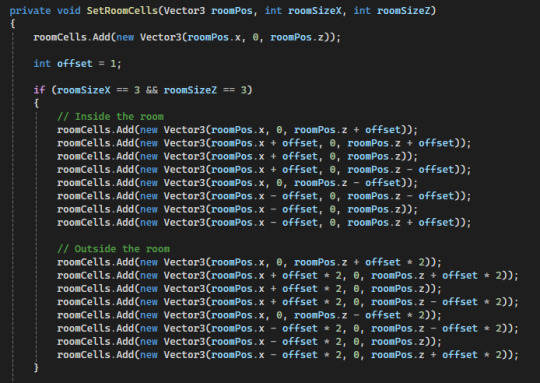Screen dimensions: 540x383
Task: Click the 'int roomSizeZ' parameter in the signature
Action: 392,11
